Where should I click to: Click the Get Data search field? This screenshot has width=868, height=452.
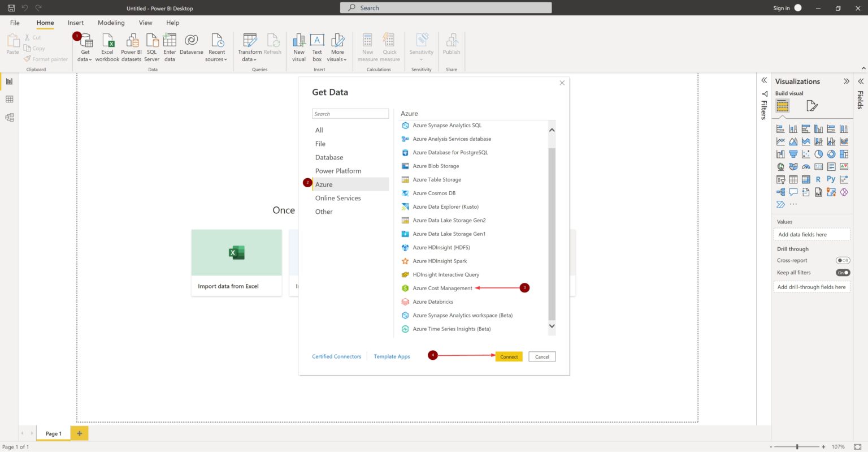point(350,113)
